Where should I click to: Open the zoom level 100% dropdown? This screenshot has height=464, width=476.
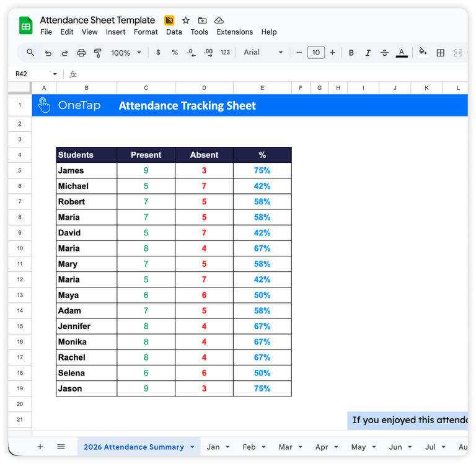126,53
